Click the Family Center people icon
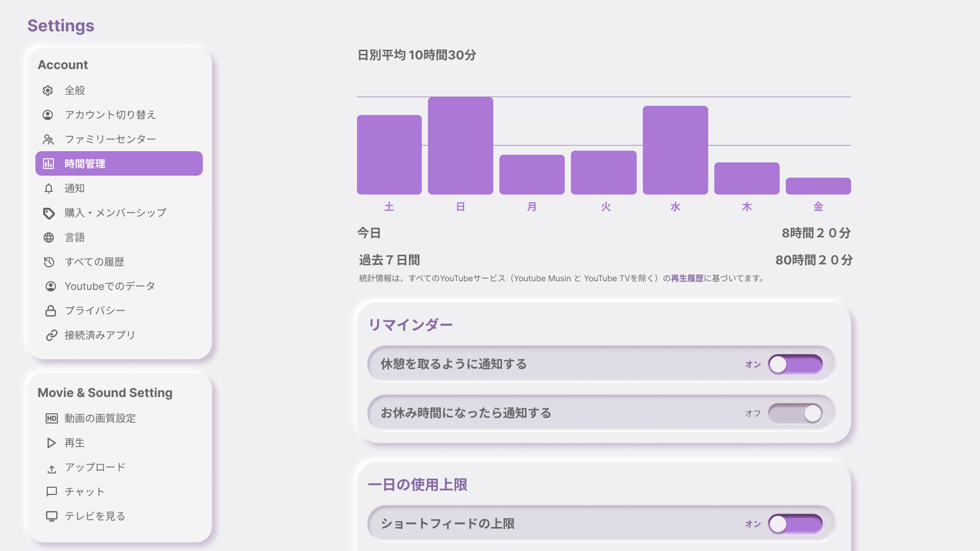This screenshot has height=551, width=980. [48, 139]
